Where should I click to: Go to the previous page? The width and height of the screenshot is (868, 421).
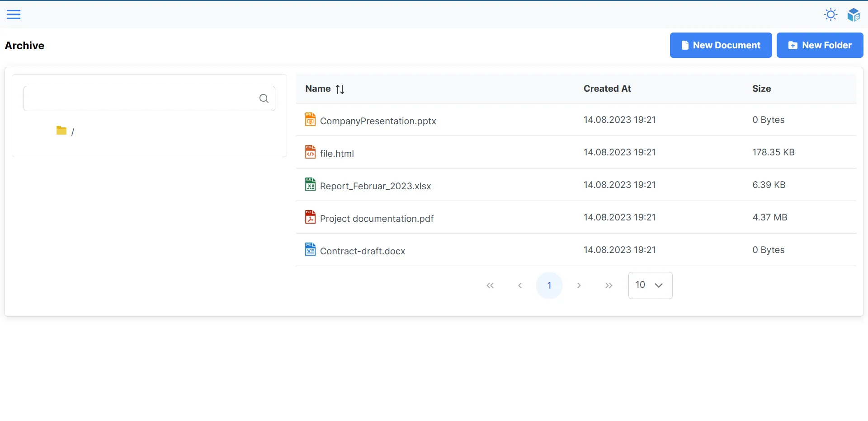[520, 285]
